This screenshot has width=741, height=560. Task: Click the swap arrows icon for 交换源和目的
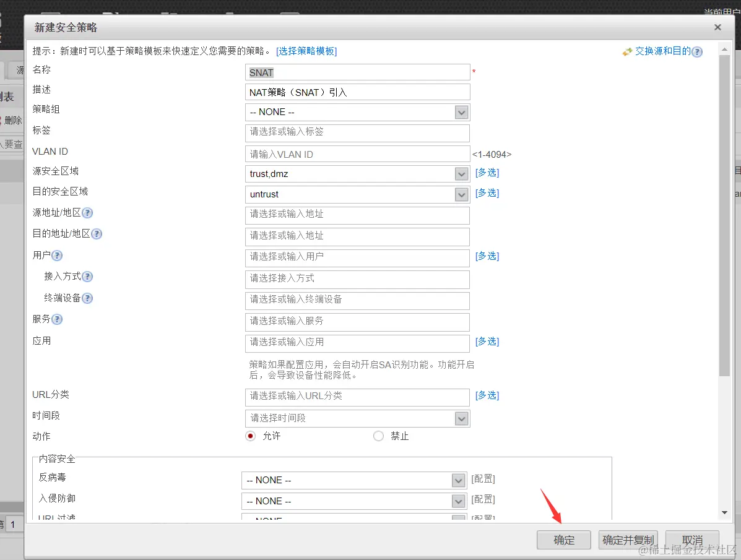coord(628,52)
